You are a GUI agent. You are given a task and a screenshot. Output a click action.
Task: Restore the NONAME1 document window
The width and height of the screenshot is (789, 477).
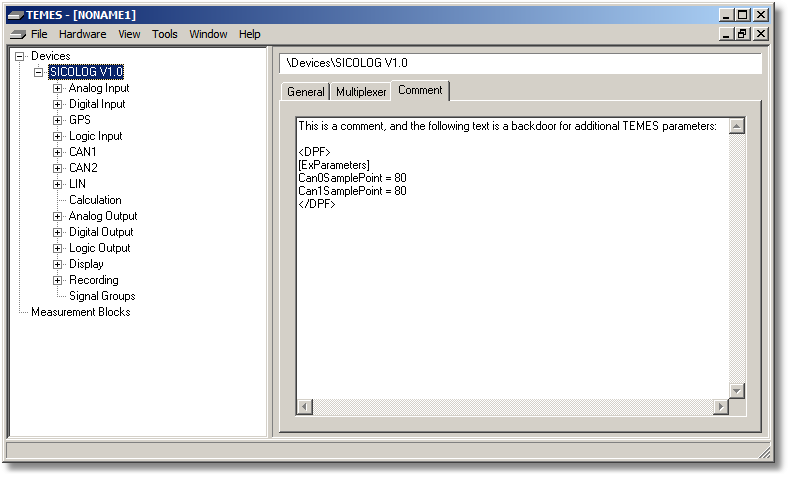[x=742, y=34]
